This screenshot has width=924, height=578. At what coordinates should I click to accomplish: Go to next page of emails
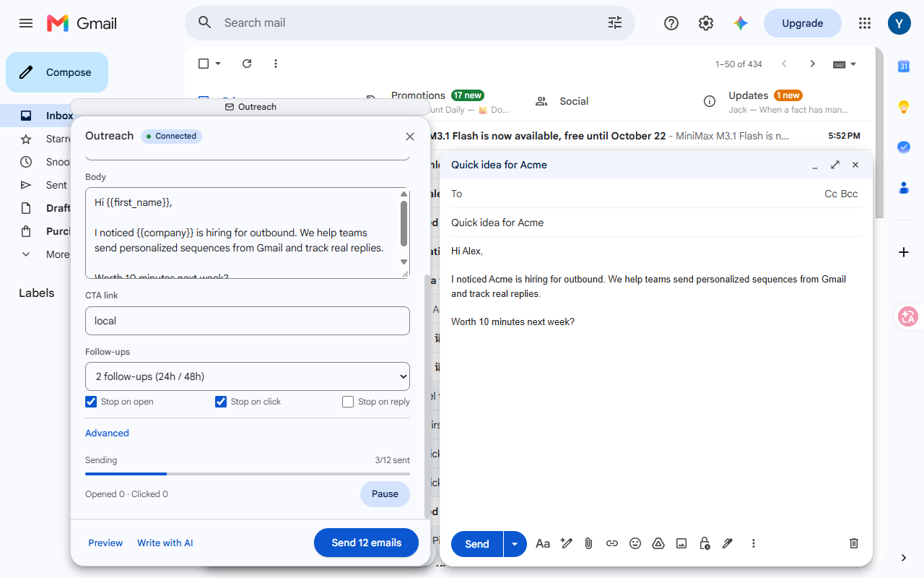coord(813,64)
